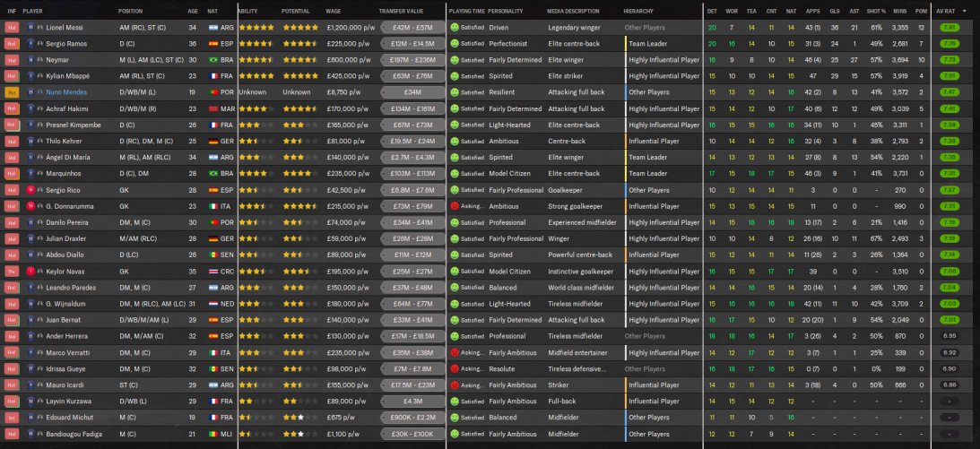The width and height of the screenshot is (980, 449).
Task: Click the red unhappy face in G. Donnarumma's row
Action: coord(455,206)
